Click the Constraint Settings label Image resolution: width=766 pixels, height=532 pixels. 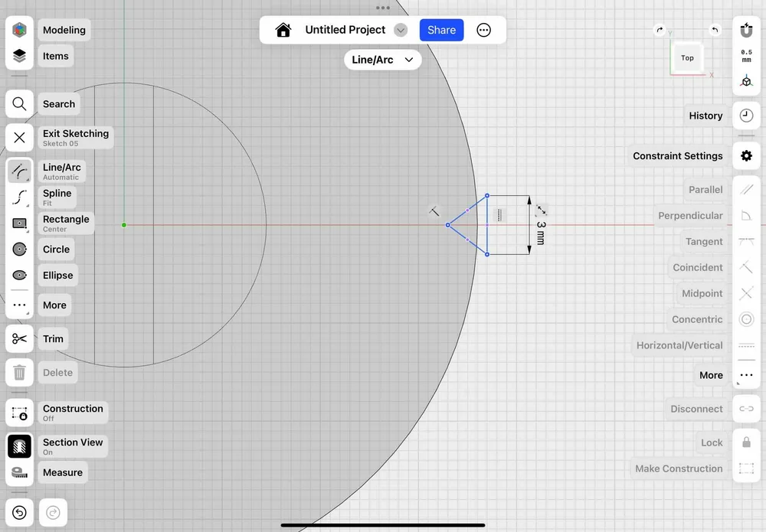[678, 156]
